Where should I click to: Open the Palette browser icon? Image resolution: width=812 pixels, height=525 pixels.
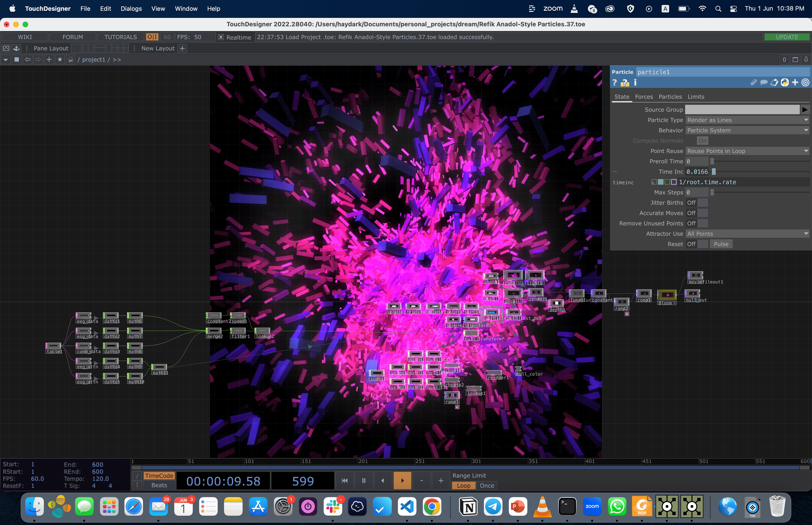tap(16, 48)
